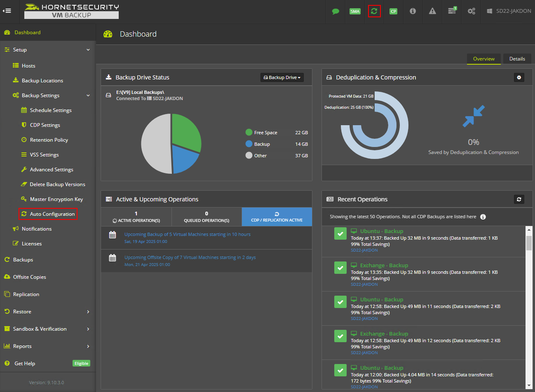Open Hosts in the sidebar

(x=28, y=66)
